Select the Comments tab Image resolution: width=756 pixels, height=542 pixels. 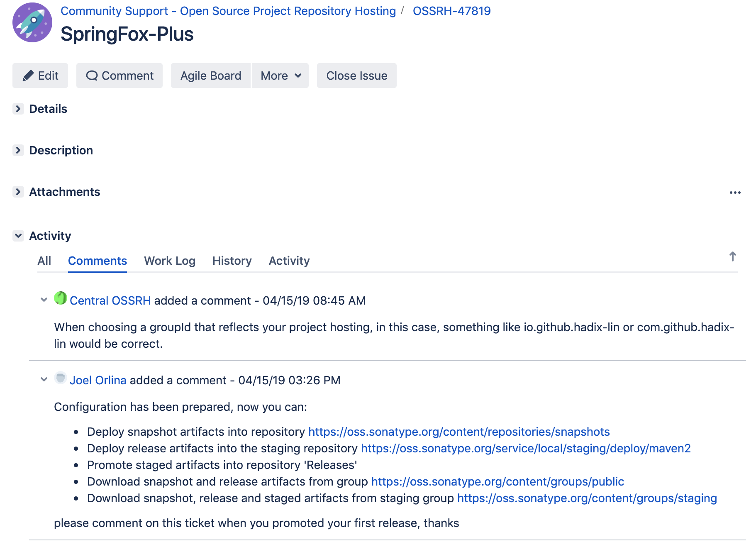98,261
